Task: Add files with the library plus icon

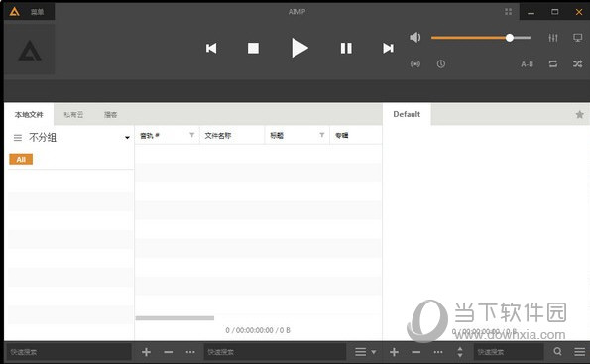Action: pyautogui.click(x=146, y=352)
